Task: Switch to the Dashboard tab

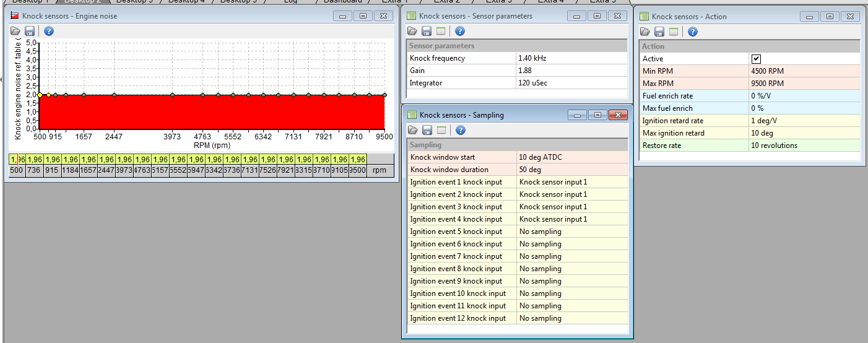Action: point(342,2)
